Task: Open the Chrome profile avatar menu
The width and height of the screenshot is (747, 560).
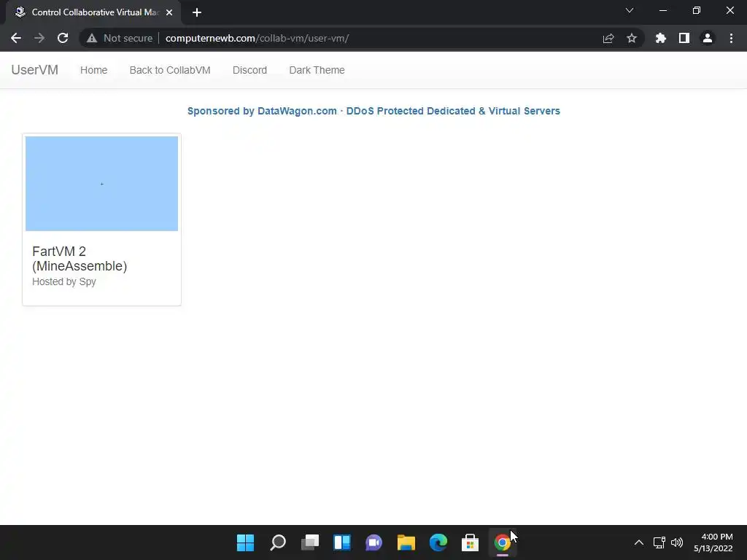Action: (708, 38)
